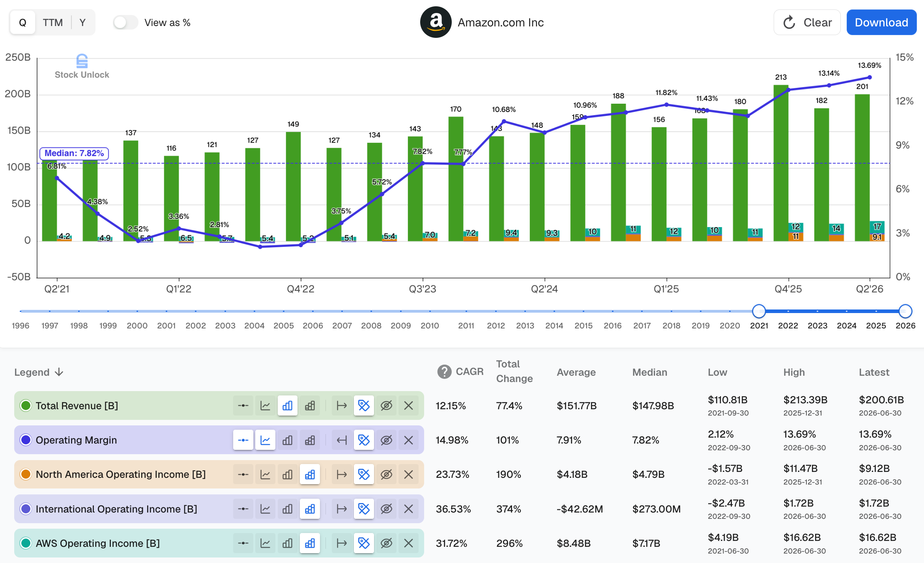Open the CAGR help question mark
The width and height of the screenshot is (924, 563).
(444, 371)
